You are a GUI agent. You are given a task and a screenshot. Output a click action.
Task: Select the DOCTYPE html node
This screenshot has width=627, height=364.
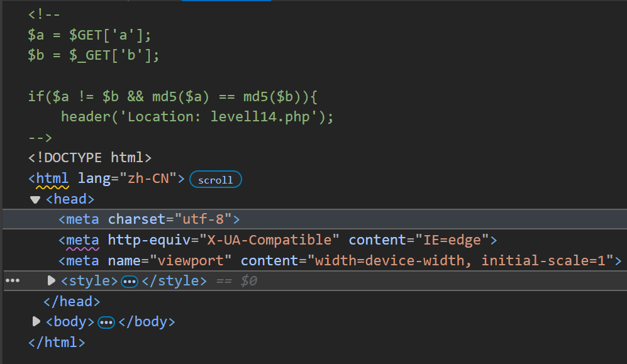pyautogui.click(x=90, y=157)
